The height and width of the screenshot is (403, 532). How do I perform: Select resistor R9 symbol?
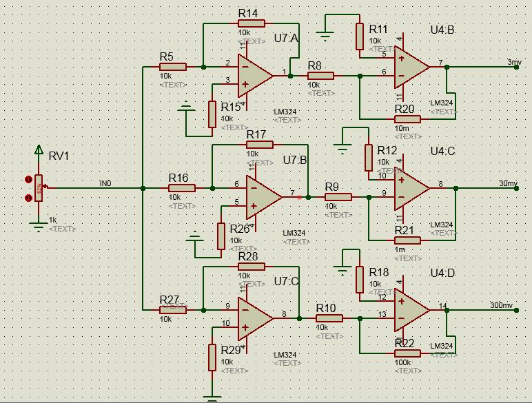338,197
